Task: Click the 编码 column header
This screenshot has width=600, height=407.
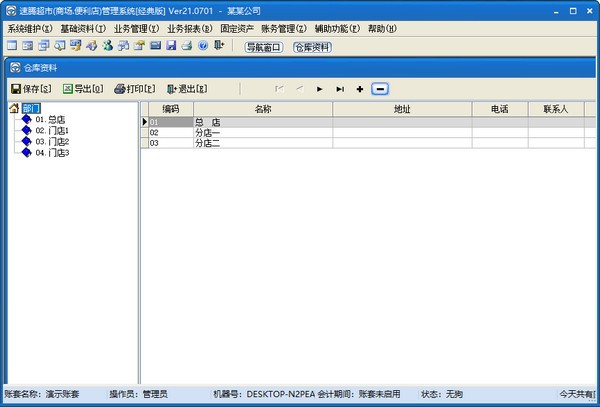Action: pyautogui.click(x=171, y=109)
